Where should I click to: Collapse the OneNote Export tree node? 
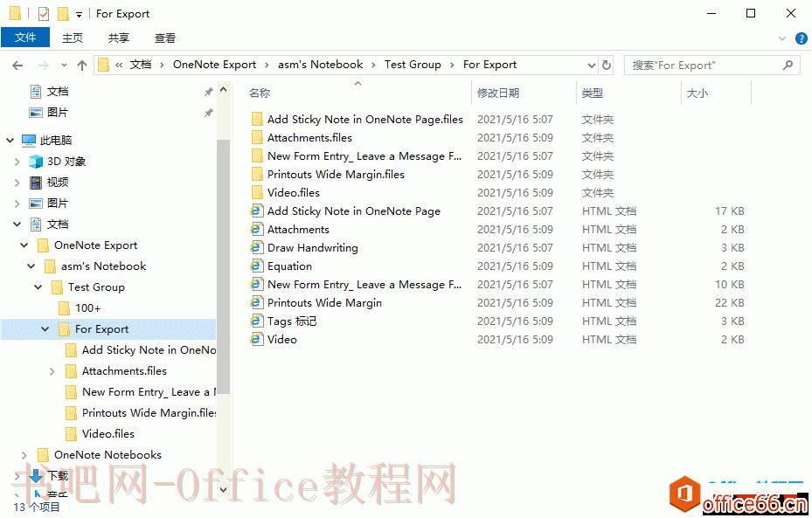click(x=24, y=245)
